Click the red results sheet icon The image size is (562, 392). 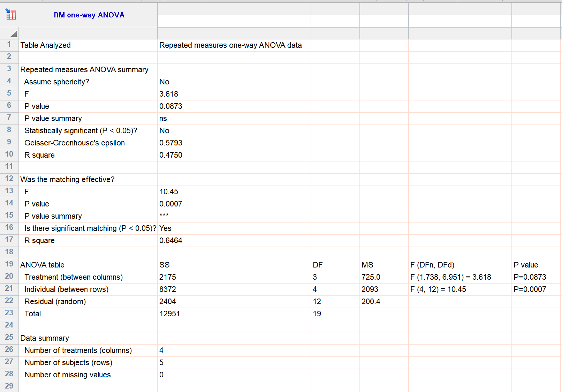click(10, 15)
